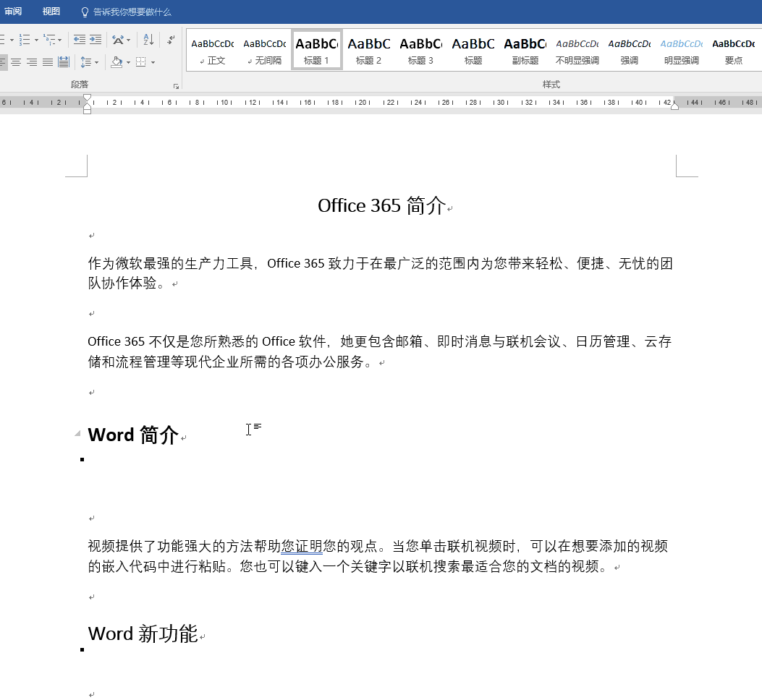Viewport: 762px width, 700px height.
Task: Apply the 无间隔 style
Action: (x=265, y=51)
